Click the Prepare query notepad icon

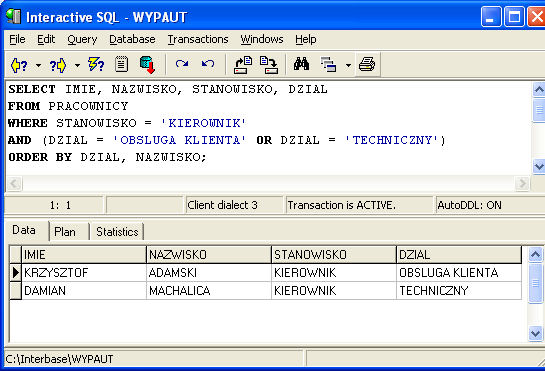[x=122, y=65]
